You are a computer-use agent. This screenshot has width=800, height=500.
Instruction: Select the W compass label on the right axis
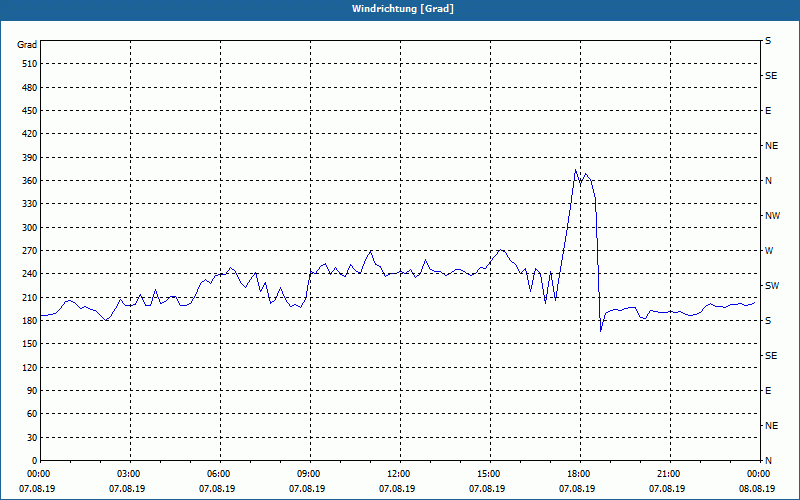[x=769, y=251]
